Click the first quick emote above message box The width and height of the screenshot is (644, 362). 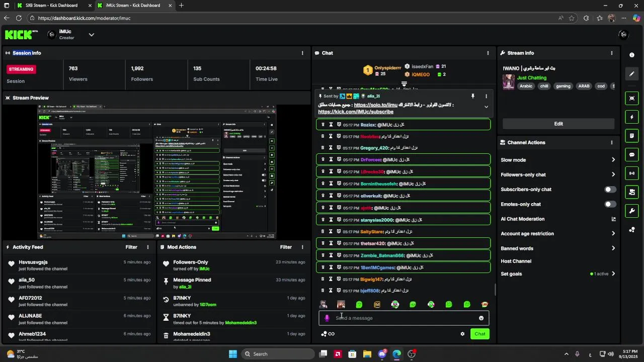[x=323, y=304]
